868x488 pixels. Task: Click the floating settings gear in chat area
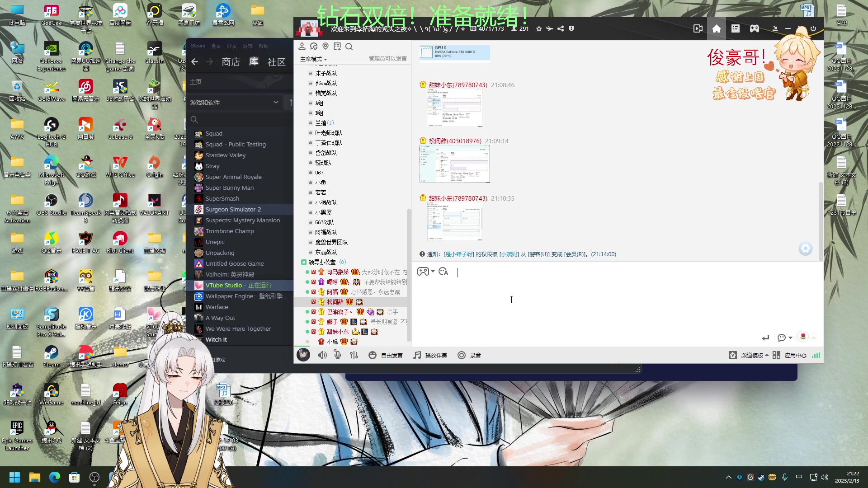point(805,249)
